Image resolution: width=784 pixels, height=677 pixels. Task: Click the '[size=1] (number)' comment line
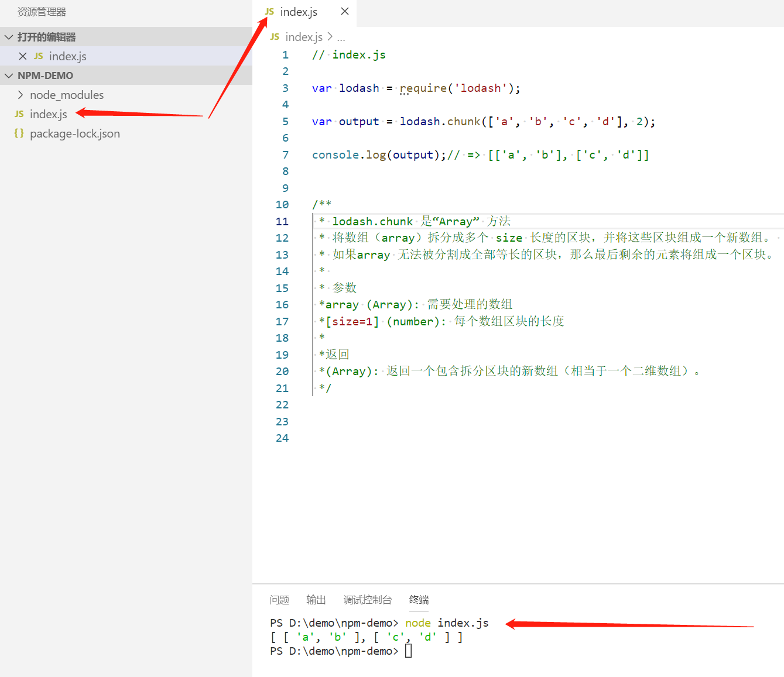click(441, 321)
